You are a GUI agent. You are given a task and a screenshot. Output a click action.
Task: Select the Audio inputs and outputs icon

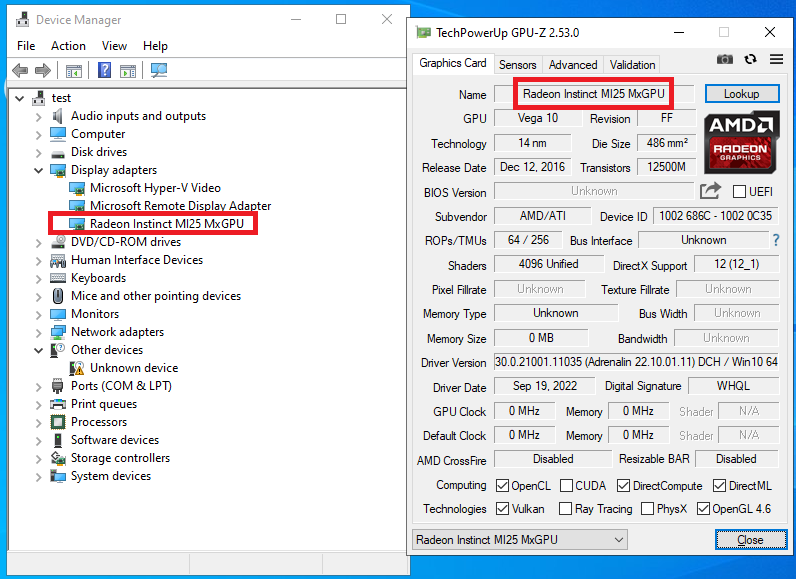pyautogui.click(x=57, y=116)
